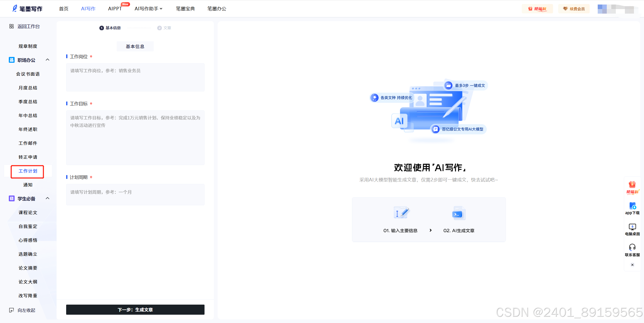The height and width of the screenshot is (323, 644).
Task: Click step 2 文章 progress indicator
Action: [164, 28]
